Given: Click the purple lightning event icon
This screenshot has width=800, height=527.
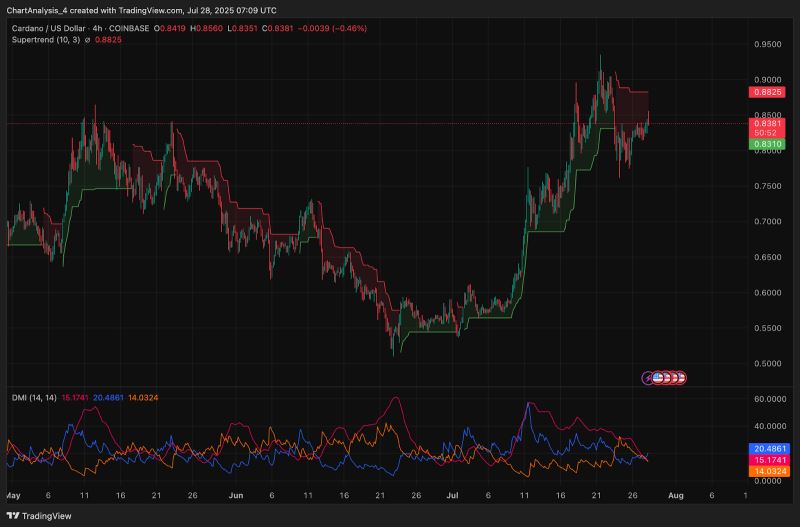Looking at the screenshot, I should tap(648, 377).
